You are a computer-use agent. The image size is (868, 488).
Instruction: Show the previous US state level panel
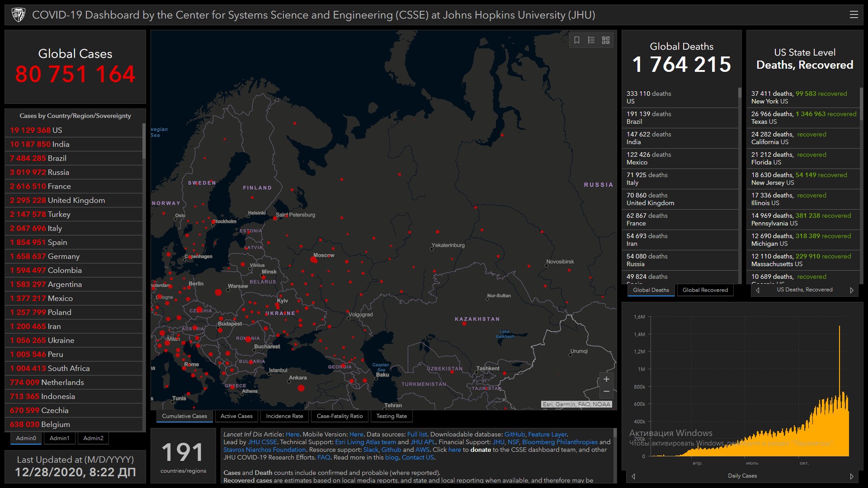758,290
